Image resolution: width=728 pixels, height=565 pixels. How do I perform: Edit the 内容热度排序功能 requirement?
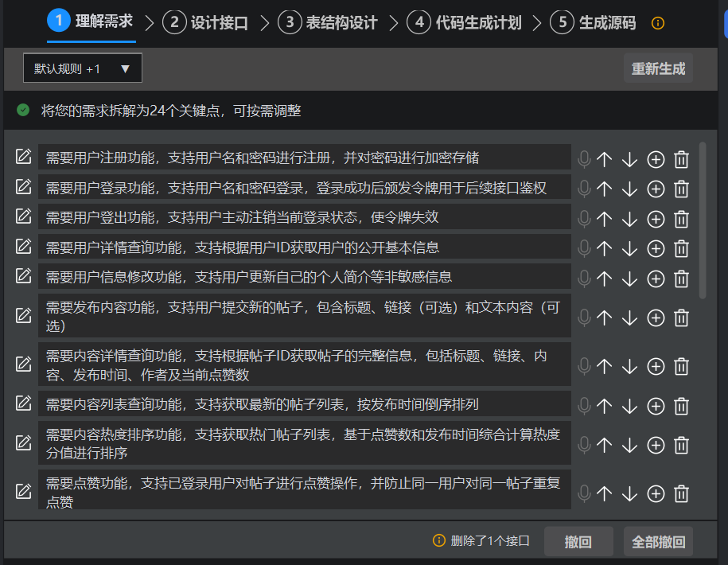click(x=23, y=442)
